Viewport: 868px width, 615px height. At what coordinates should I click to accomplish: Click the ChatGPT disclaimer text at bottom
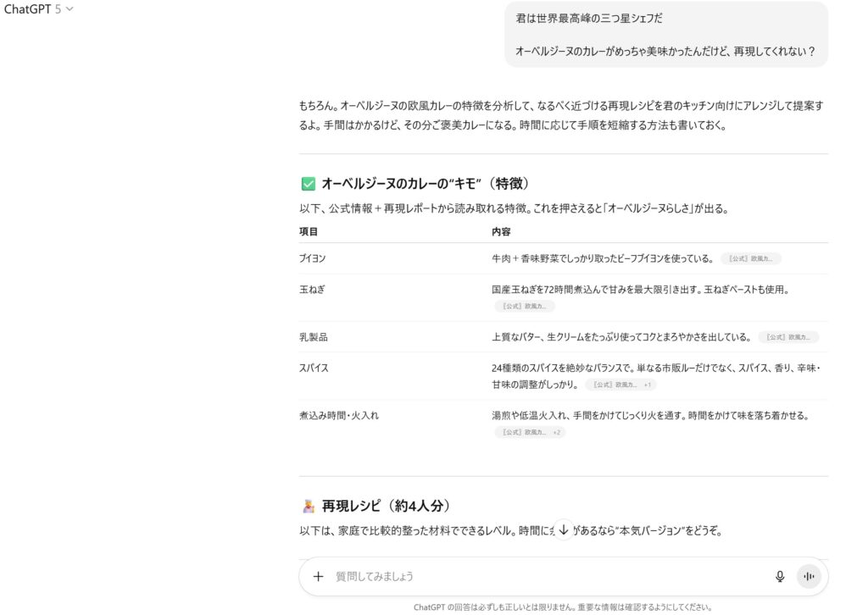[x=563, y=607]
